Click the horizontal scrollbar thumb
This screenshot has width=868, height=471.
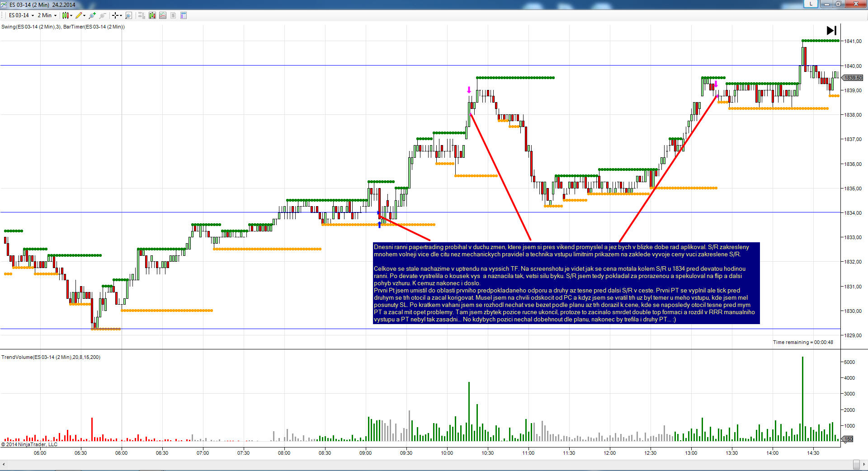coord(856,464)
